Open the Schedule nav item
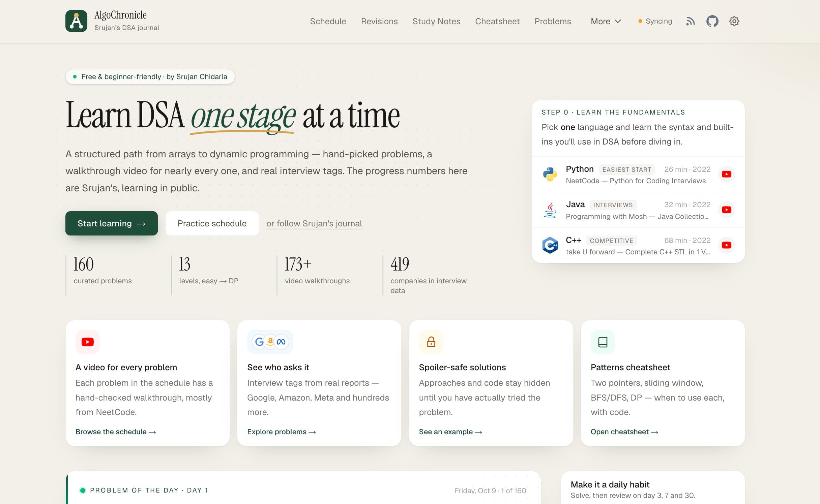Image resolution: width=820 pixels, height=504 pixels. [x=328, y=21]
